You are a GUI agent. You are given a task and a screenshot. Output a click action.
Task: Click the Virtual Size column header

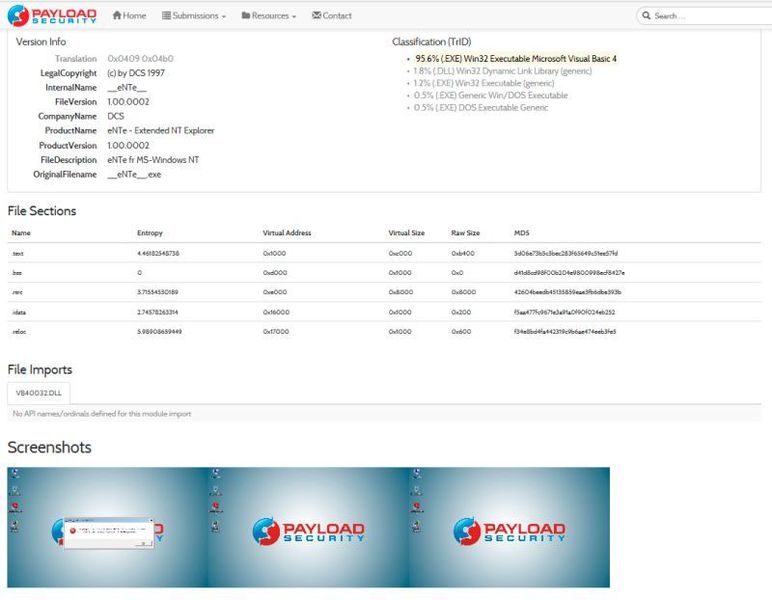click(406, 233)
